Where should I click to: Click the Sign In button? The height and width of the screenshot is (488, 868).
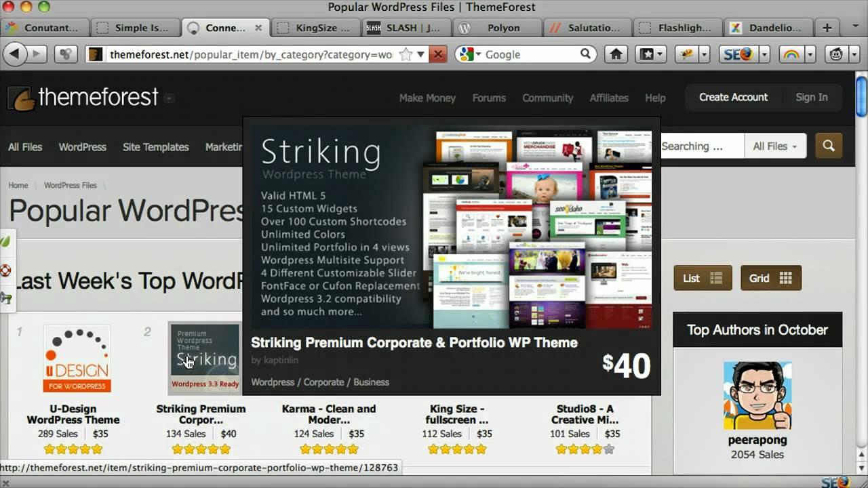(812, 97)
